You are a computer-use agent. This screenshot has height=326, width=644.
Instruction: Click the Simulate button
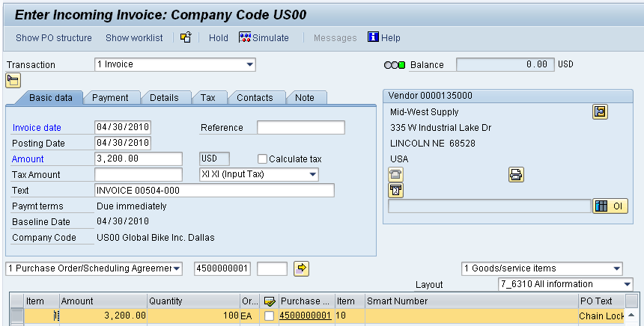click(x=264, y=37)
